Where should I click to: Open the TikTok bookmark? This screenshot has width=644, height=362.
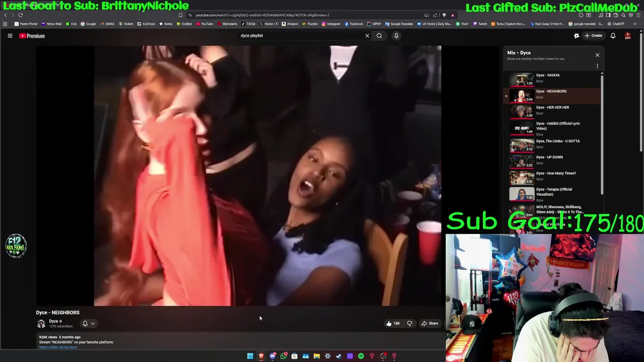point(249,24)
